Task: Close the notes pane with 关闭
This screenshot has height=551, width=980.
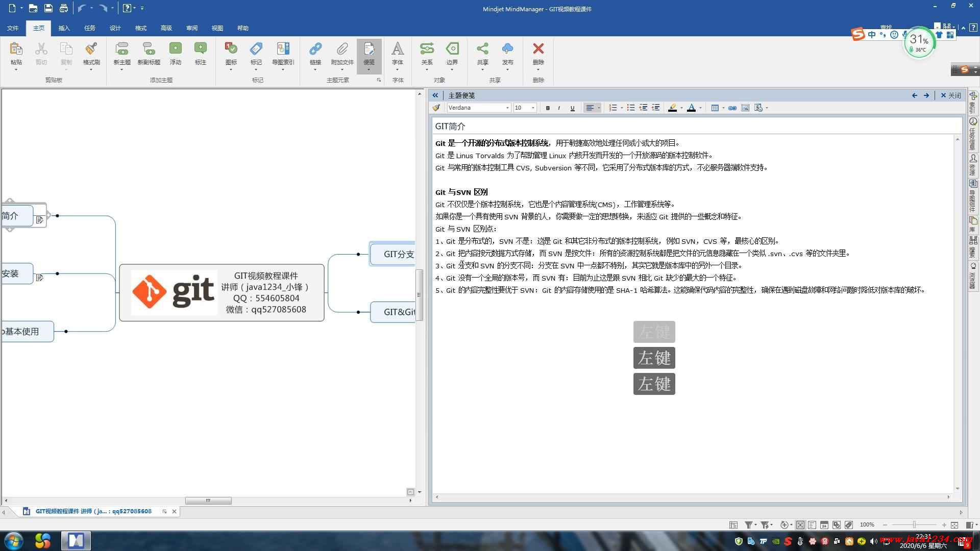Action: coord(951,95)
